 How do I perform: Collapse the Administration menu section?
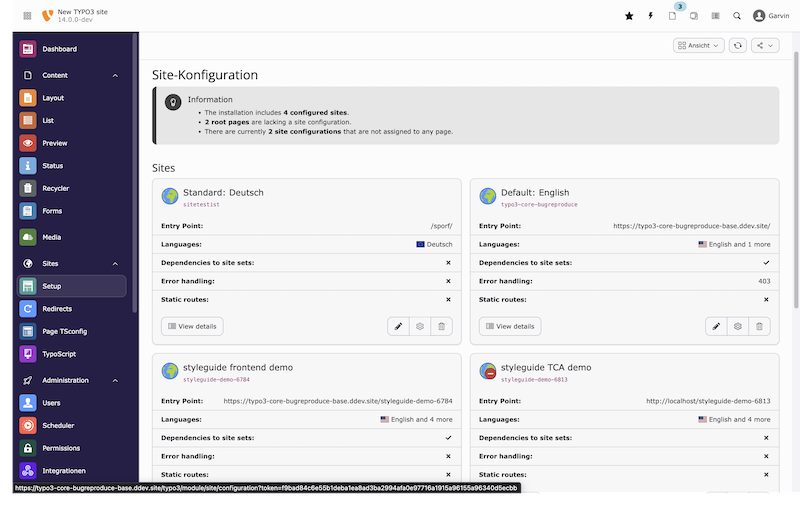point(115,380)
